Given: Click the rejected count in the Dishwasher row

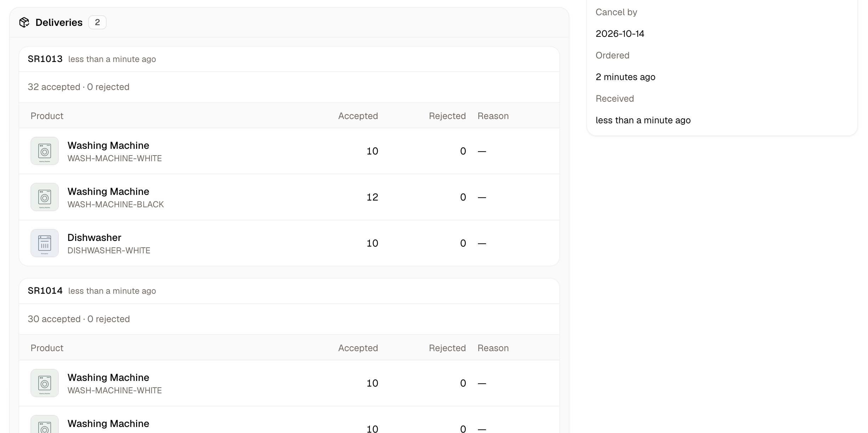Looking at the screenshot, I should pyautogui.click(x=463, y=243).
